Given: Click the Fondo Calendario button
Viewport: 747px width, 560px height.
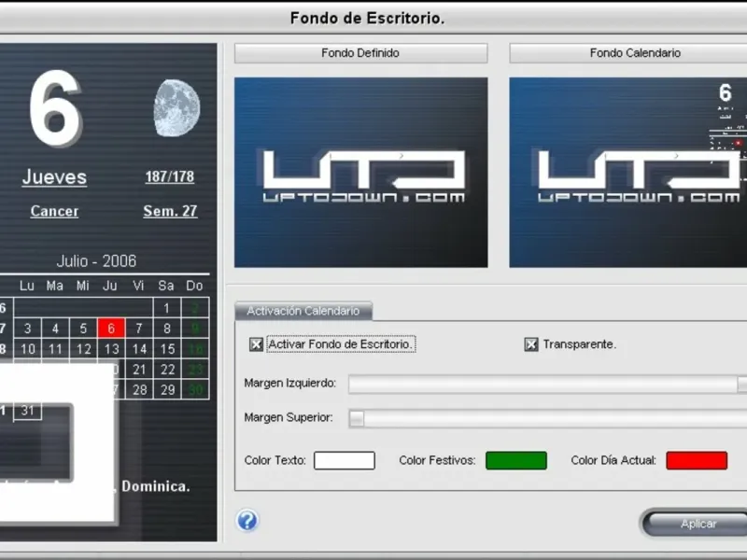Looking at the screenshot, I should click(x=628, y=53).
